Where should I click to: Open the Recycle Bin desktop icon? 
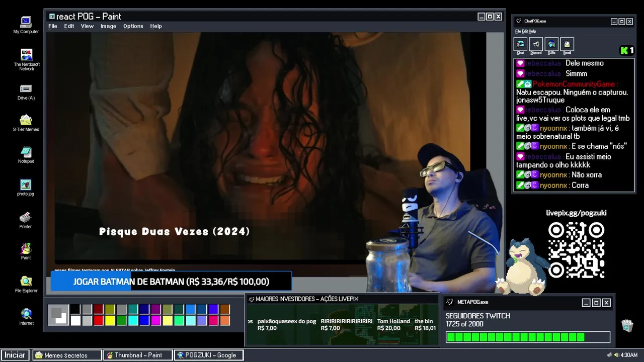click(x=627, y=325)
